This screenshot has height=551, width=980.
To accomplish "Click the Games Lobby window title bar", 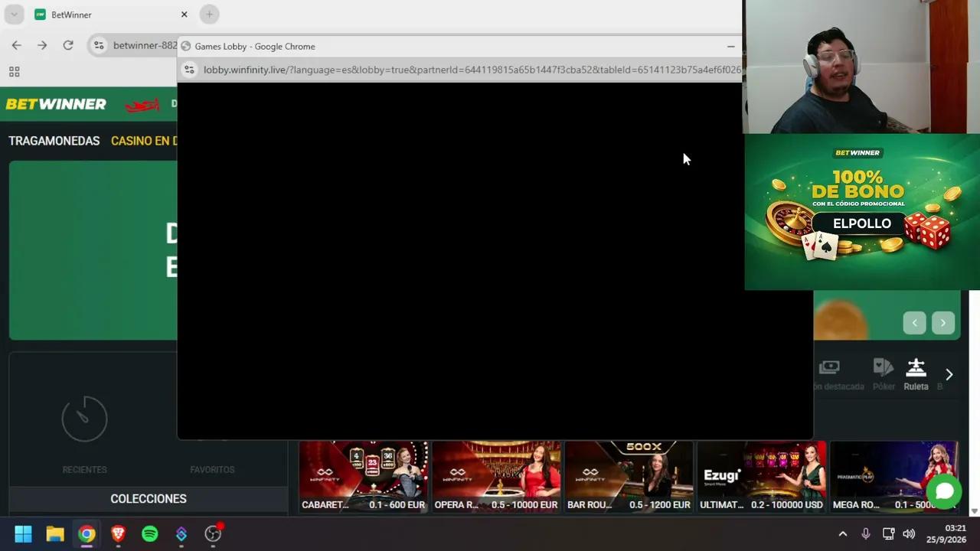I will 459,46.
